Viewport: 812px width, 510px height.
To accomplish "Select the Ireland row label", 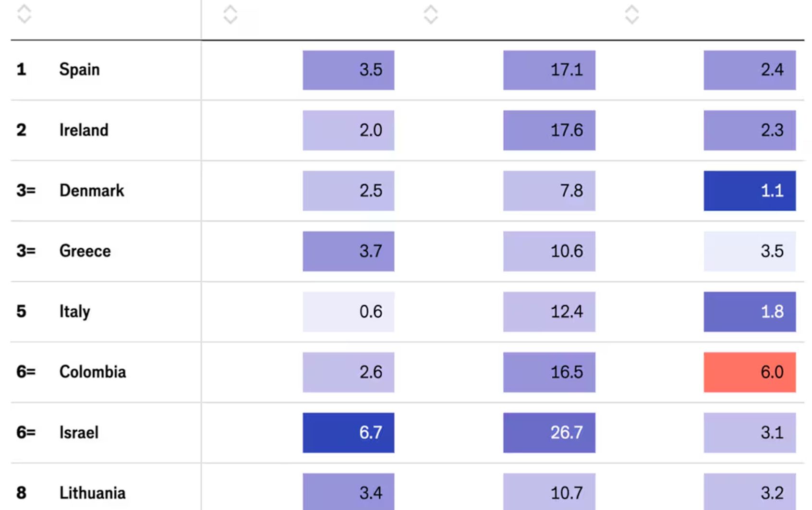I will [84, 130].
